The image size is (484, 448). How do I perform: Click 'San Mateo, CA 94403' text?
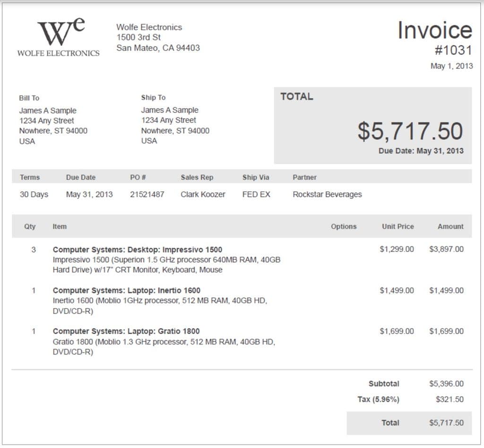click(158, 48)
